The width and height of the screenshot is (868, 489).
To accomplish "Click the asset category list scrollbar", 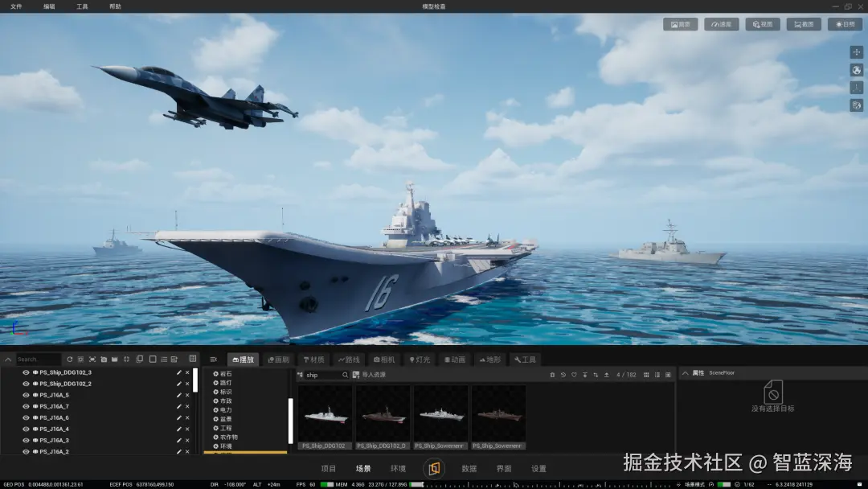I will [291, 421].
